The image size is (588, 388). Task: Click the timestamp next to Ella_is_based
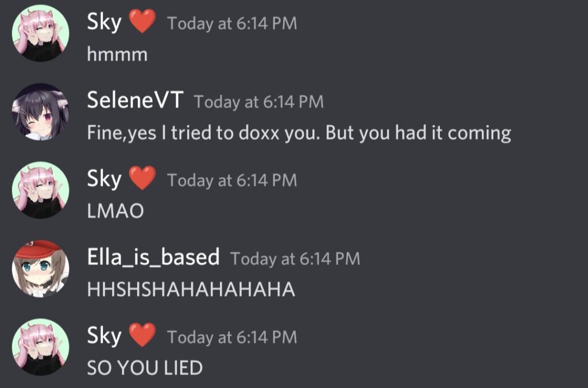point(295,259)
